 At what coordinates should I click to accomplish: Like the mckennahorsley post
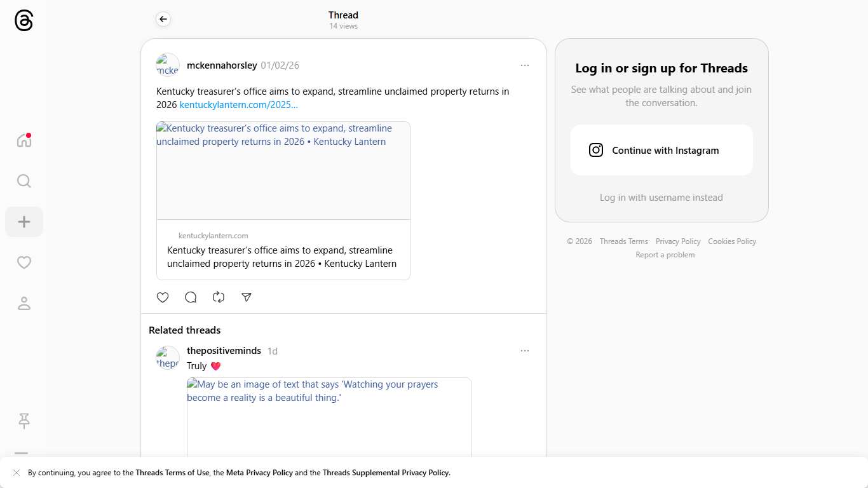[163, 297]
